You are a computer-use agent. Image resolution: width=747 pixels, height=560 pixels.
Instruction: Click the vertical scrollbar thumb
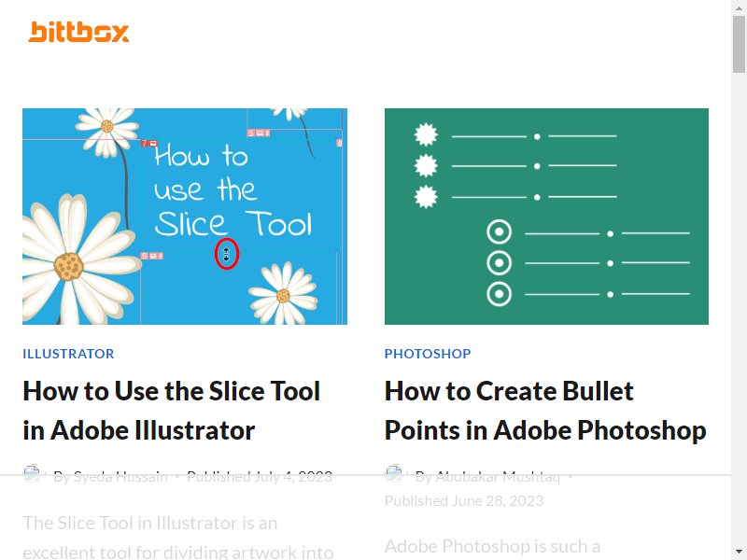739,44
